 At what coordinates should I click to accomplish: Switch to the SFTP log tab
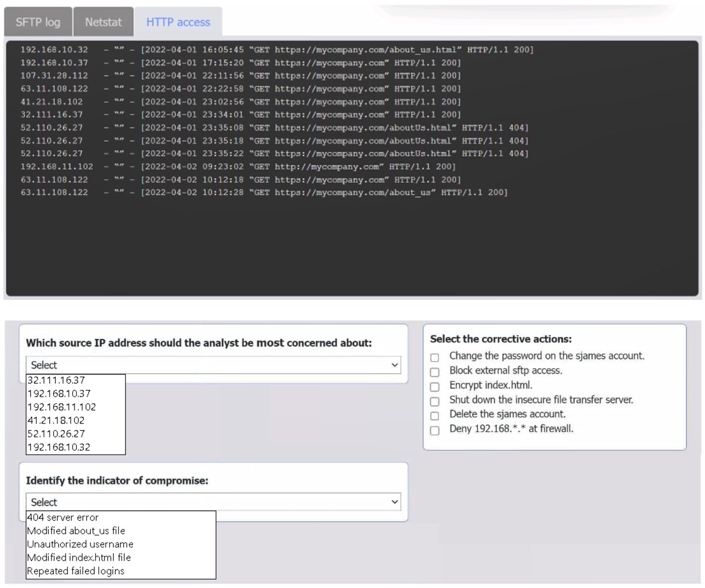pos(37,21)
